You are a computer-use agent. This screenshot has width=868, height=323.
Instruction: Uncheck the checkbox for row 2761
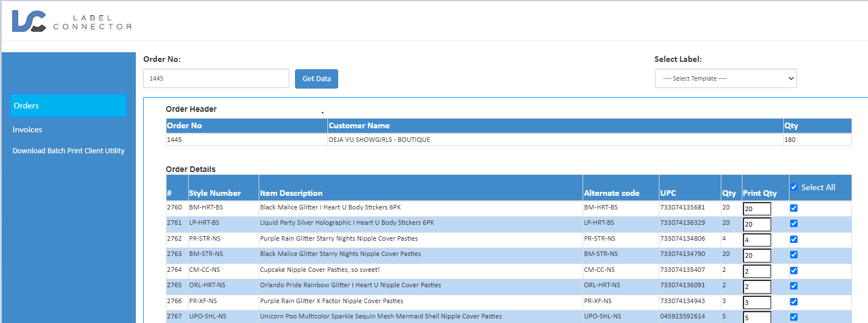pyautogui.click(x=794, y=223)
